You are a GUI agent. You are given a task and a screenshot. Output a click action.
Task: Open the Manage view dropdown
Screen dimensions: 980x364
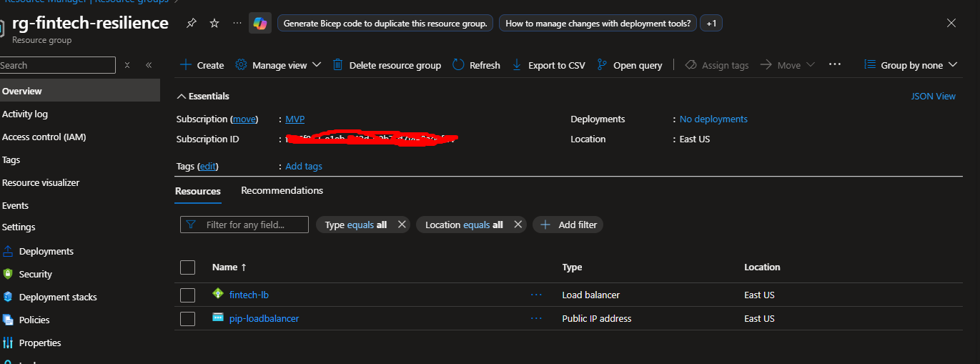[279, 65]
